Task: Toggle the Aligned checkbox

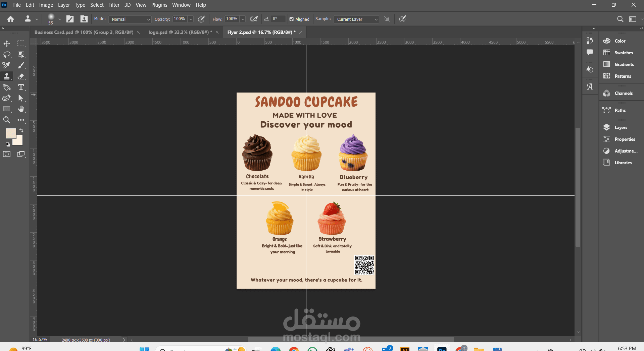Action: coord(292,19)
